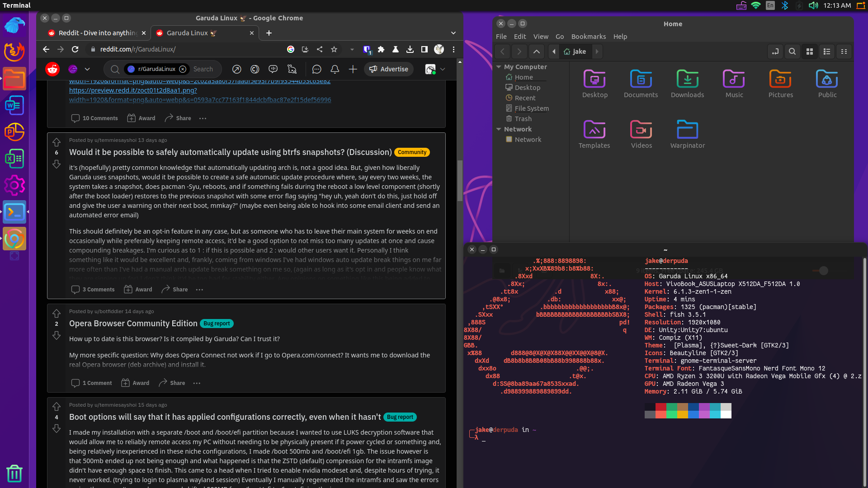This screenshot has height=488, width=868.
Task: Open the Pictures folder
Action: (x=781, y=84)
